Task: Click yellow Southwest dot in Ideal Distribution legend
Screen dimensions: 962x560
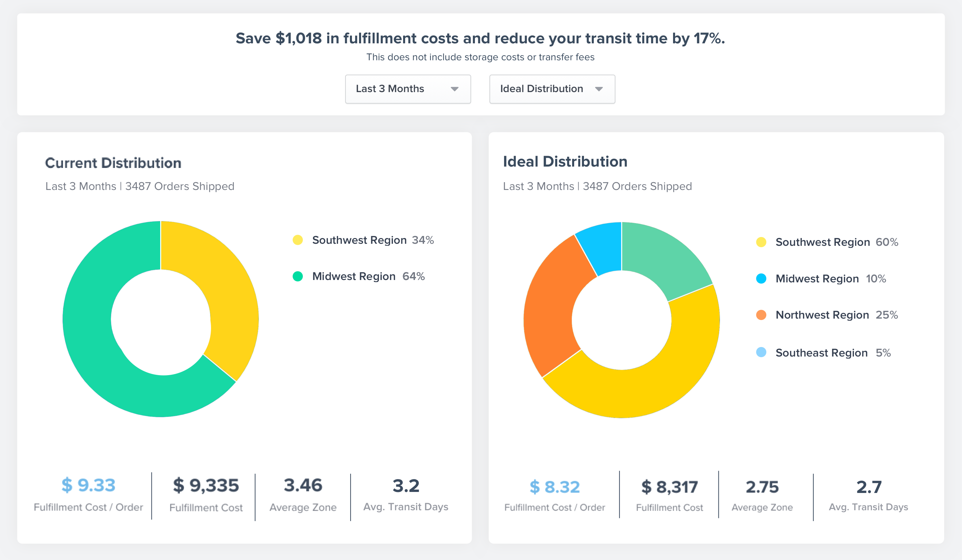Action: click(761, 242)
